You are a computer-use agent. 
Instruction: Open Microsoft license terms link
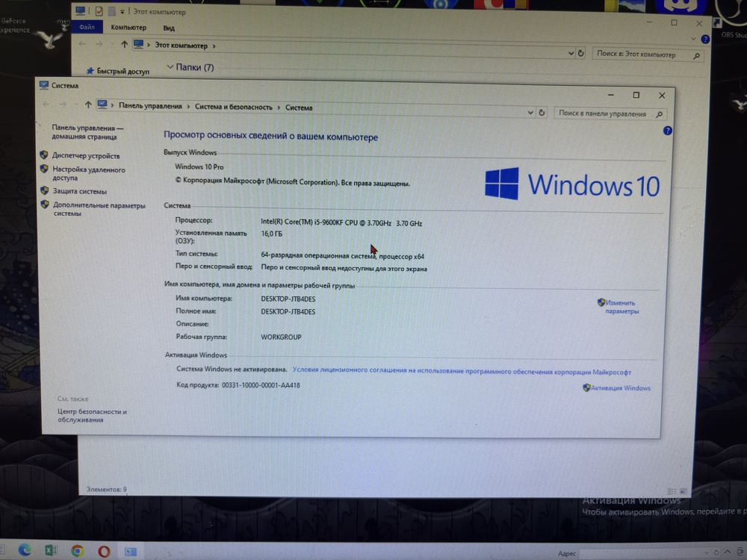pyautogui.click(x=462, y=371)
